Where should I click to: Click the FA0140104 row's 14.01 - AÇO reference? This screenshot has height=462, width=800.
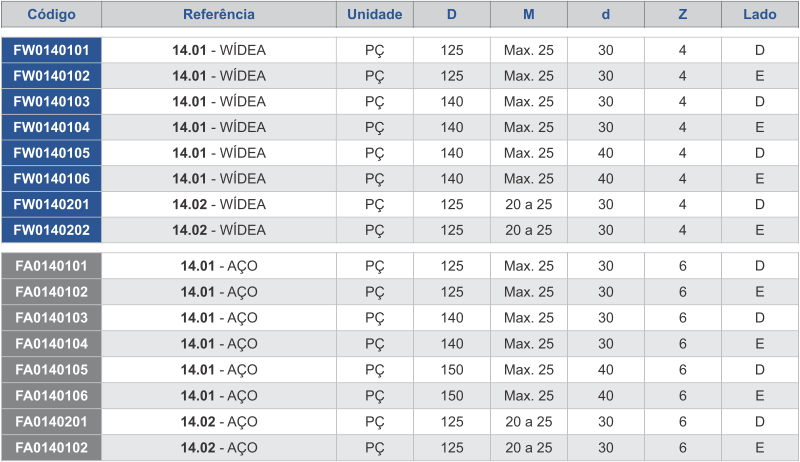219,344
